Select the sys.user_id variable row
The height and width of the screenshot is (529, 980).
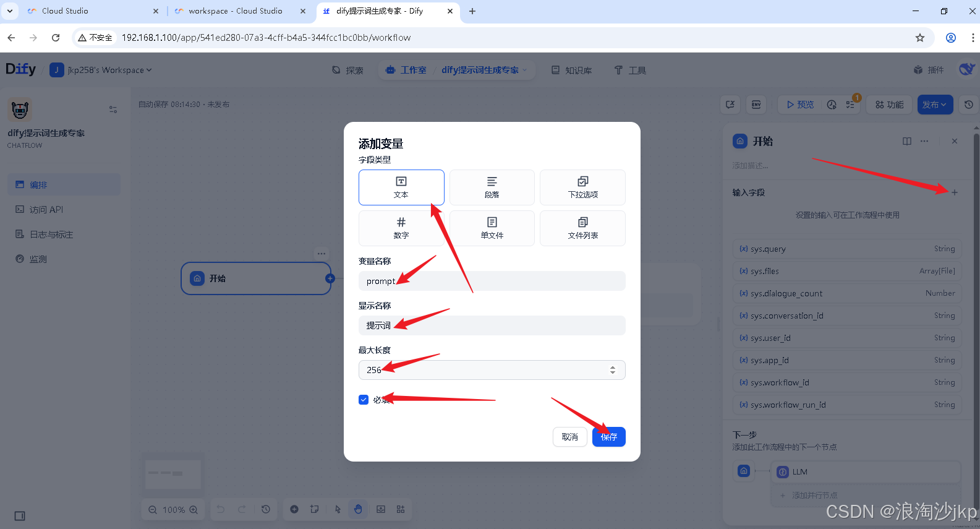click(847, 338)
